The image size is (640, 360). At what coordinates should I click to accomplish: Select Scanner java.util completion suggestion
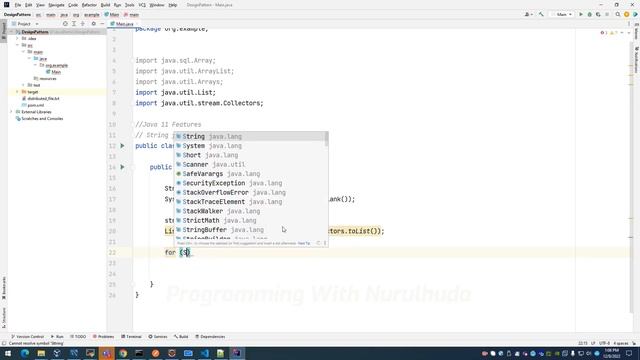(x=250, y=164)
